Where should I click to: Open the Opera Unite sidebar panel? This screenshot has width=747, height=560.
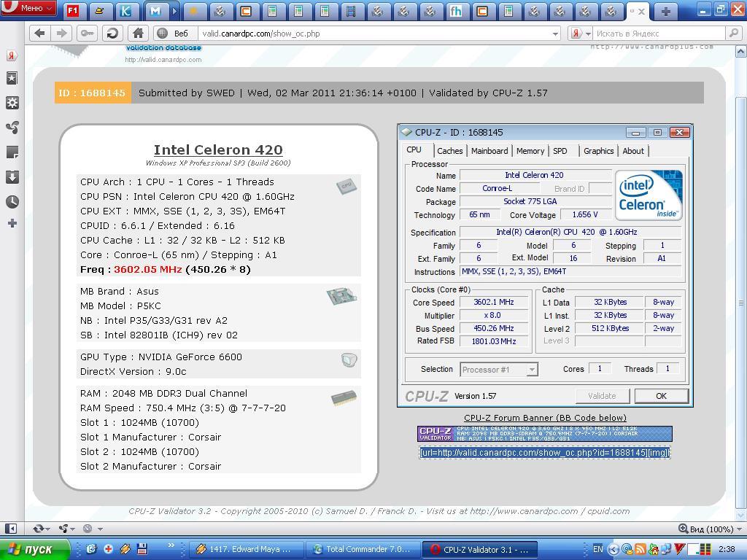tap(12, 127)
